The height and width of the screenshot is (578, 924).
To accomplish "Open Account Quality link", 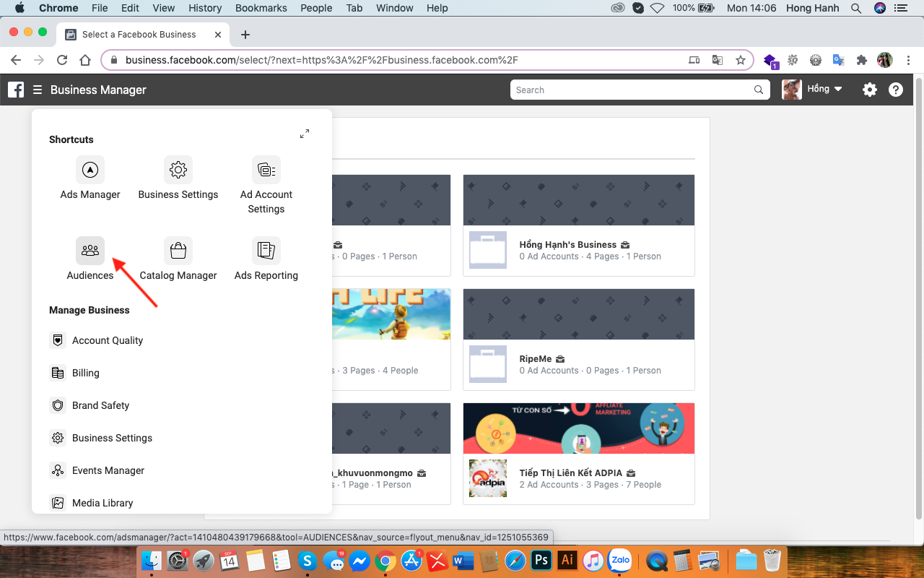I will point(108,340).
